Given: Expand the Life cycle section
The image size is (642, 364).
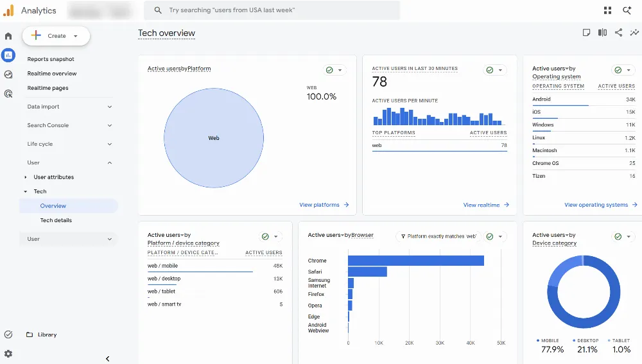Looking at the screenshot, I should coord(69,144).
